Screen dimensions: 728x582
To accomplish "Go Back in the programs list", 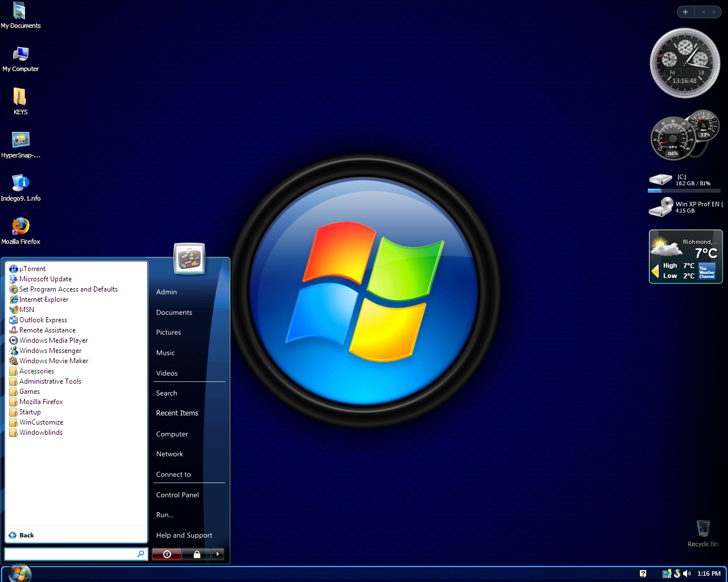I will (22, 535).
